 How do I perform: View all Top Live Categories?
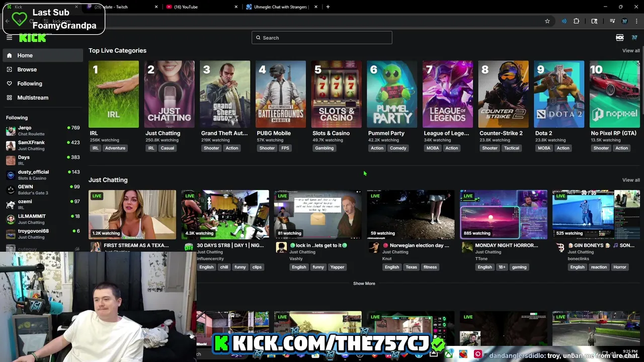[631, 51]
